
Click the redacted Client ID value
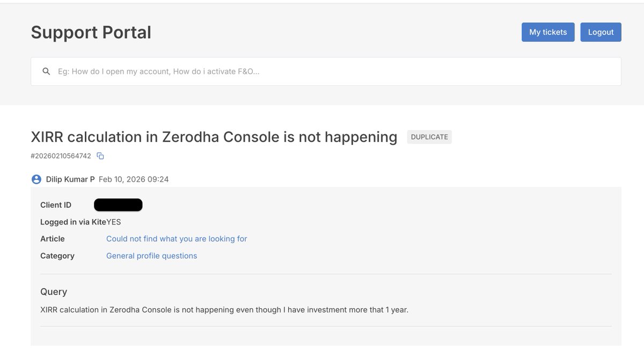(118, 205)
